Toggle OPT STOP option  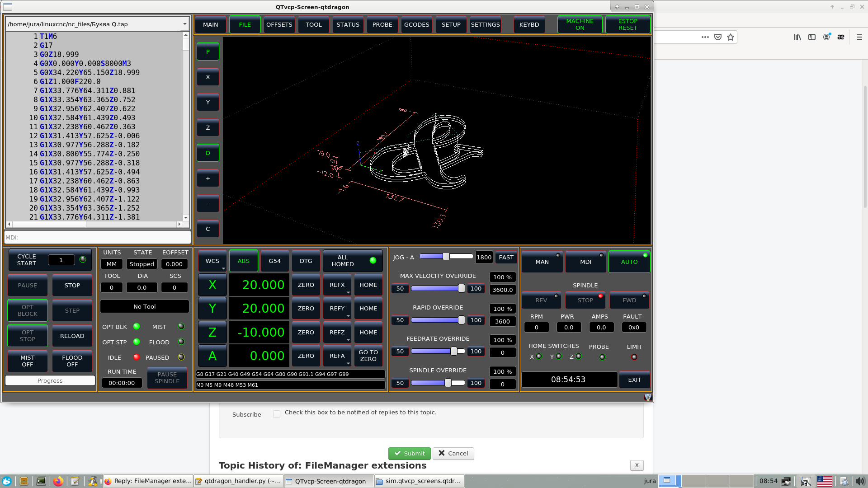pyautogui.click(x=28, y=336)
